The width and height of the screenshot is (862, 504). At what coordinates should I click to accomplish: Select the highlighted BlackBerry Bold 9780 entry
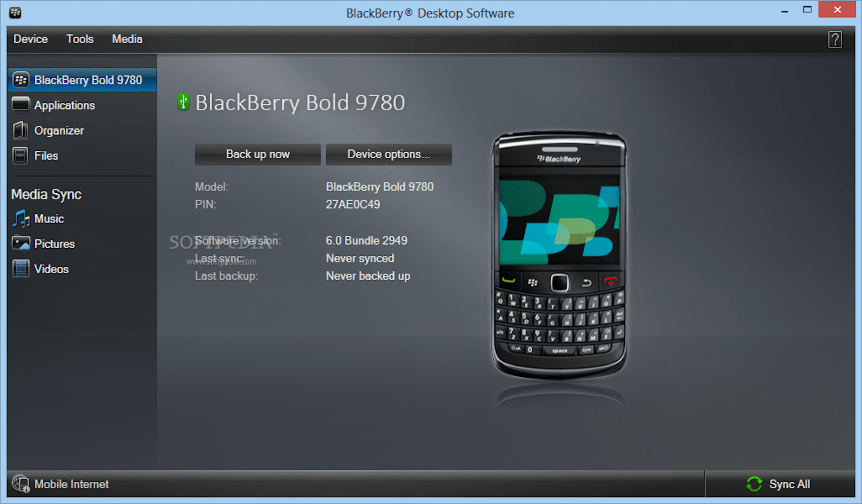[x=82, y=80]
